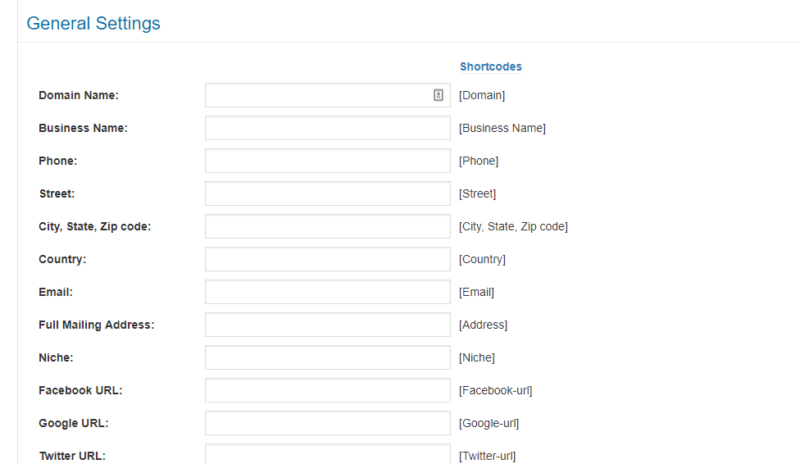Open the Shortcodes column header link
The width and height of the screenshot is (800, 464).
click(x=491, y=66)
